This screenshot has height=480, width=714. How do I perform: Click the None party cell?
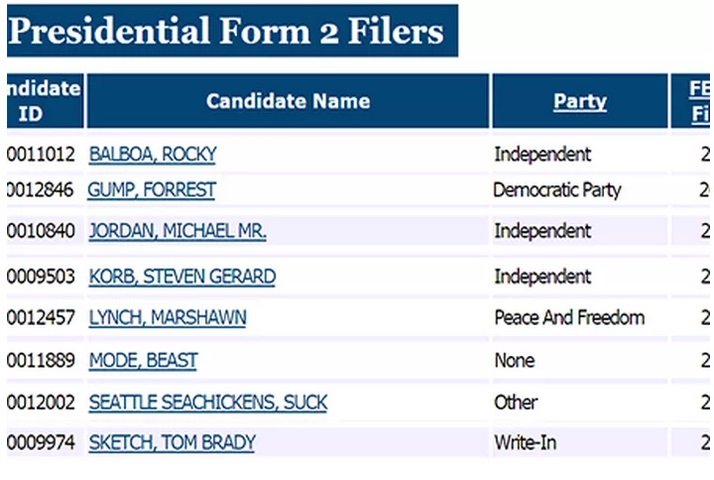[x=514, y=360]
